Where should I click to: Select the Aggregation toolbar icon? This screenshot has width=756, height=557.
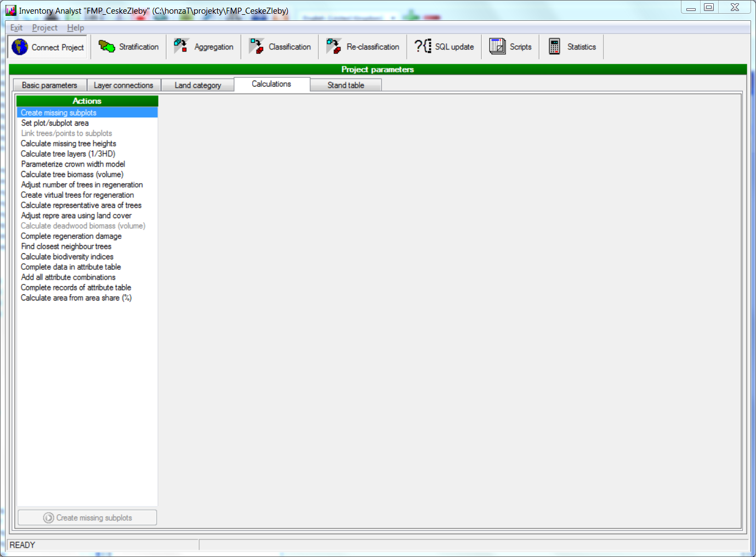tap(181, 47)
